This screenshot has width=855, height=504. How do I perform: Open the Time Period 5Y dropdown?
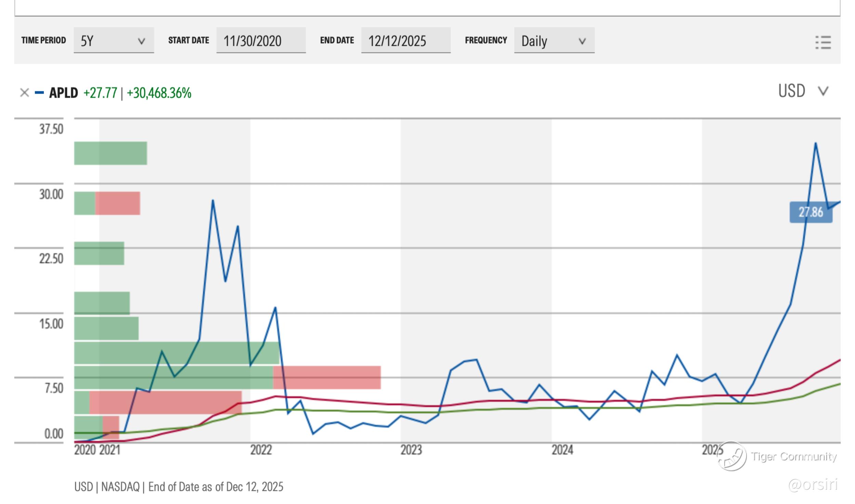(114, 41)
